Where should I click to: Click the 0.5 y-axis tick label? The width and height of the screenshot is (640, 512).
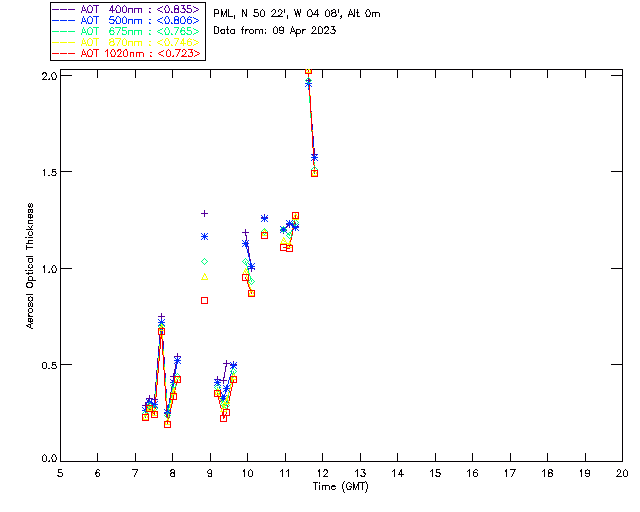coord(49,365)
